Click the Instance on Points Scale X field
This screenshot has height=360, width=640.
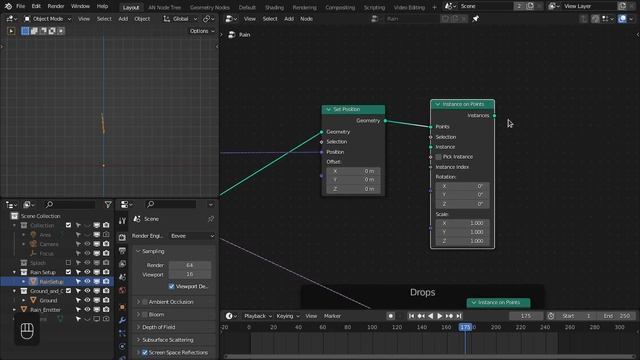[x=462, y=223]
